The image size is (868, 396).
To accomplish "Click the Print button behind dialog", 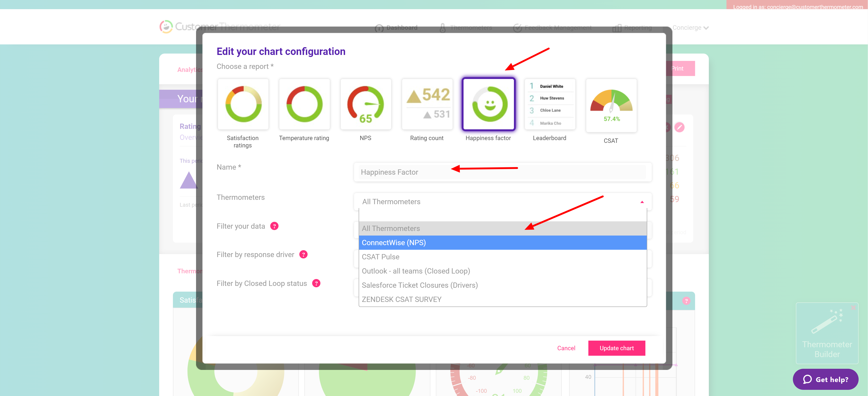I will [x=680, y=68].
